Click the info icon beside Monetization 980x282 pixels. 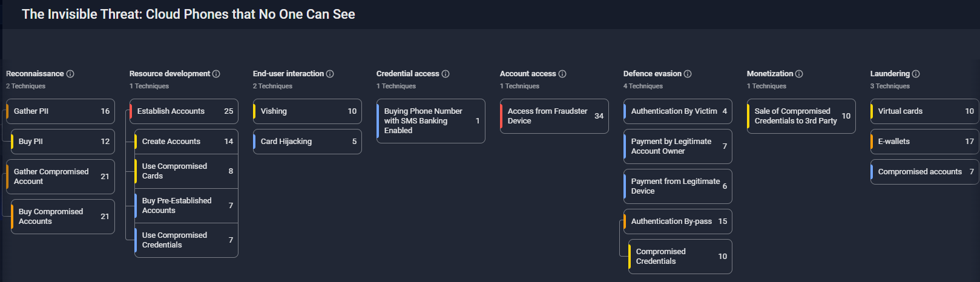pos(799,74)
